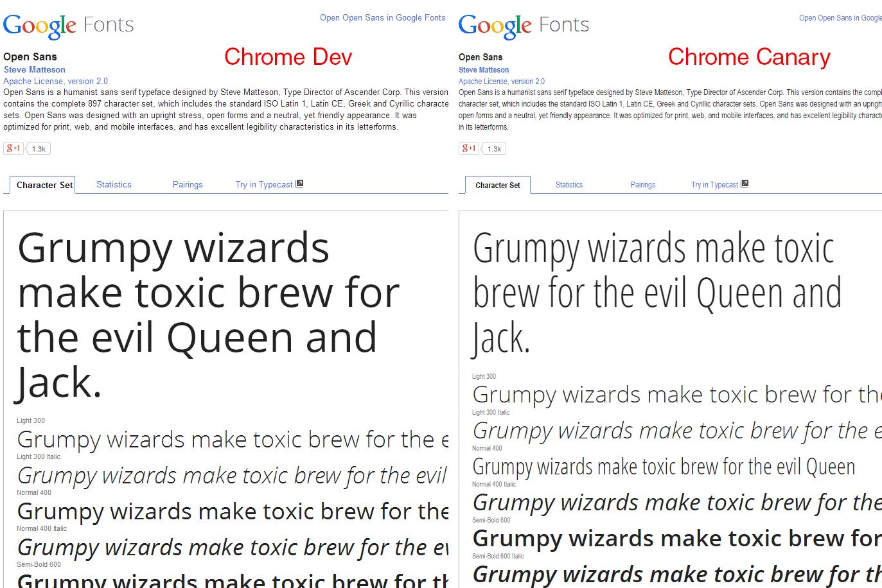
Task: Click the 'Open Sans' font title in the right page
Action: click(x=481, y=57)
